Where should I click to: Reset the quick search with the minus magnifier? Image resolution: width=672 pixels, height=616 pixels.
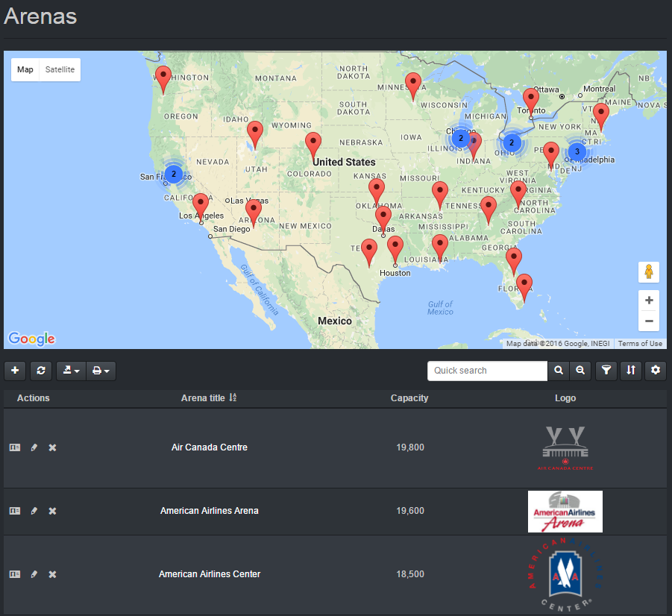(580, 371)
